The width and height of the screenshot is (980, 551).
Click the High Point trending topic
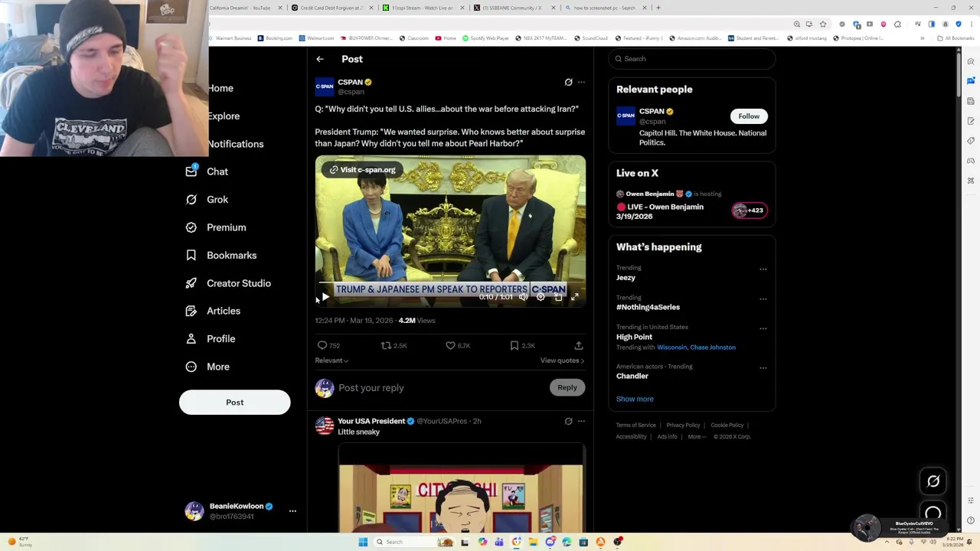point(634,337)
